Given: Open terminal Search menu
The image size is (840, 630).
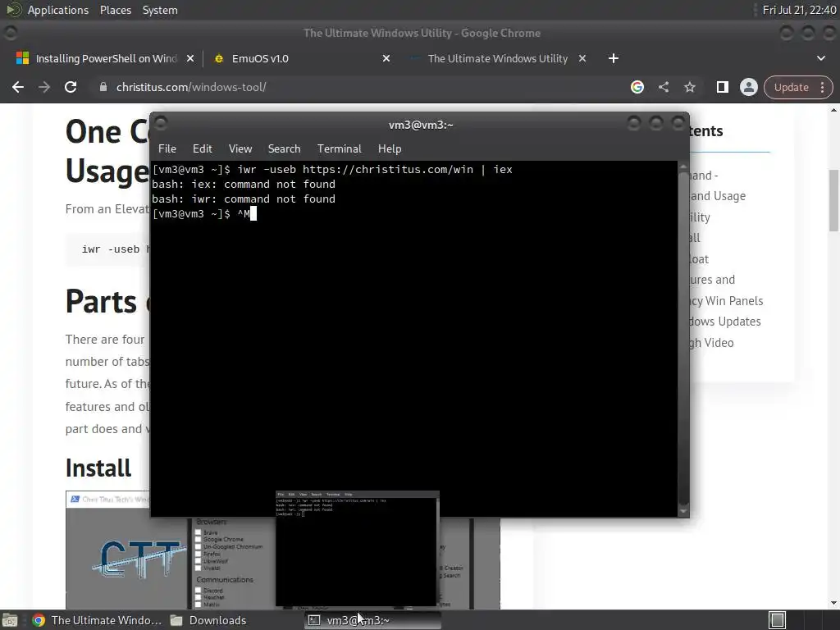Looking at the screenshot, I should coord(284,149).
